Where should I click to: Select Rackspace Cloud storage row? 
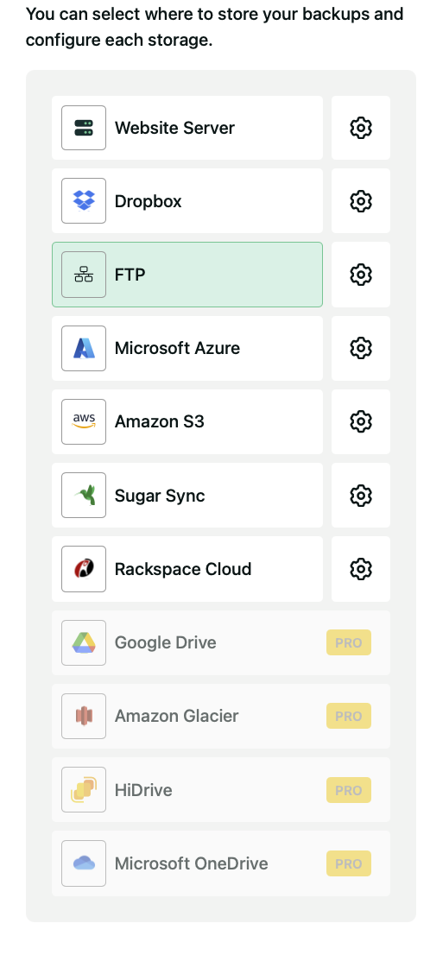coord(187,569)
